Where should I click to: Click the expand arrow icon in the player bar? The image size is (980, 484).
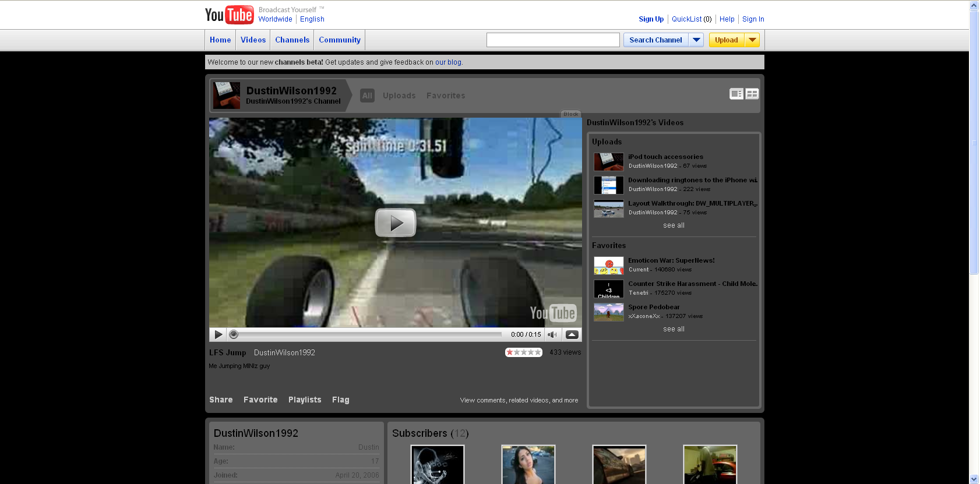tap(572, 334)
